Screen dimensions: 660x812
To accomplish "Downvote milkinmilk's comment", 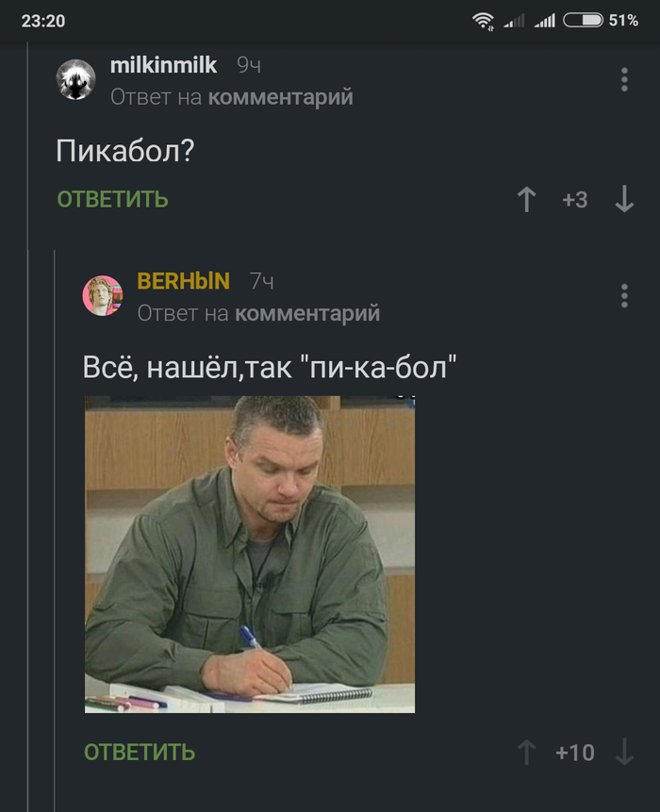I will click(x=624, y=199).
